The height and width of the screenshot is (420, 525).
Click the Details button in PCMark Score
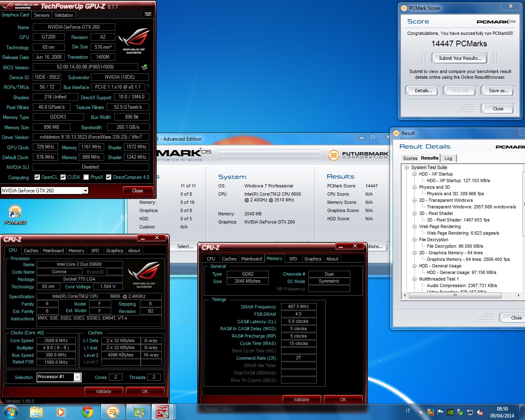[422, 91]
